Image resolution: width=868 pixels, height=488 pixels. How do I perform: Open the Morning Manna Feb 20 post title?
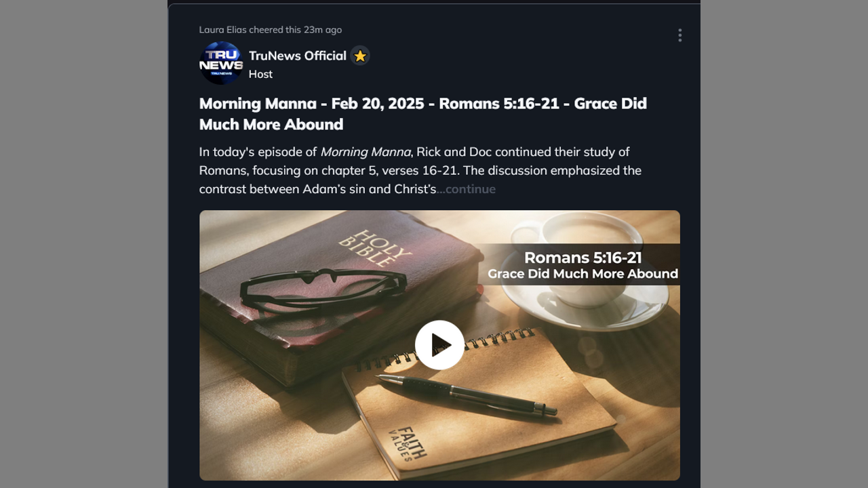(423, 114)
